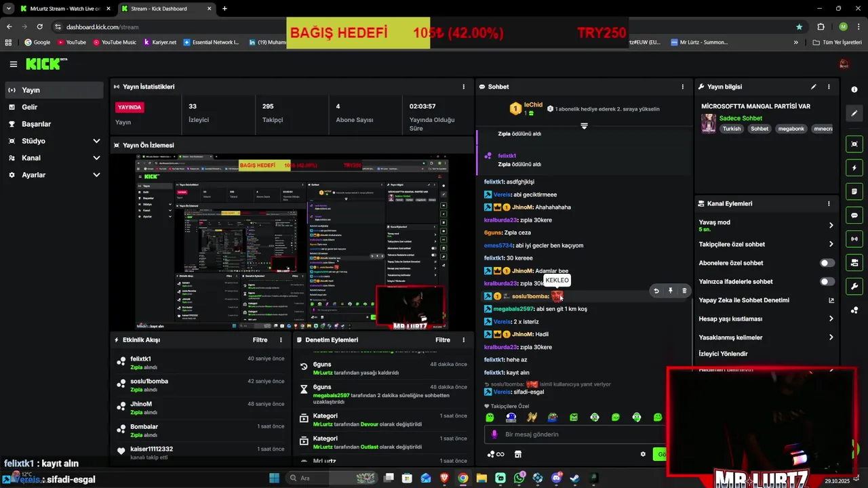Open the Başarılar sidebar page
This screenshot has height=488, width=868.
(x=54, y=124)
